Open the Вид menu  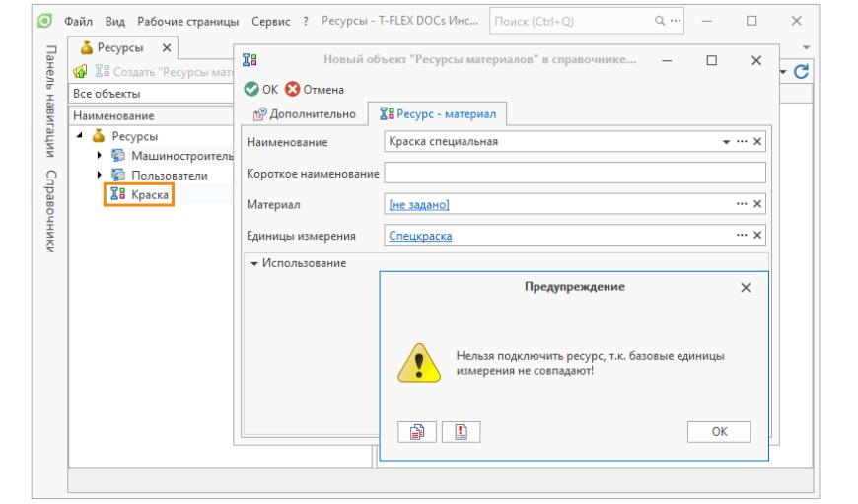115,22
